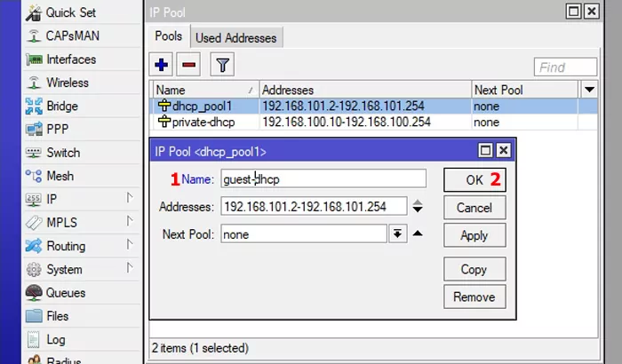Open the Next Pool dropdown arrow
The height and width of the screenshot is (364, 622).
(397, 234)
